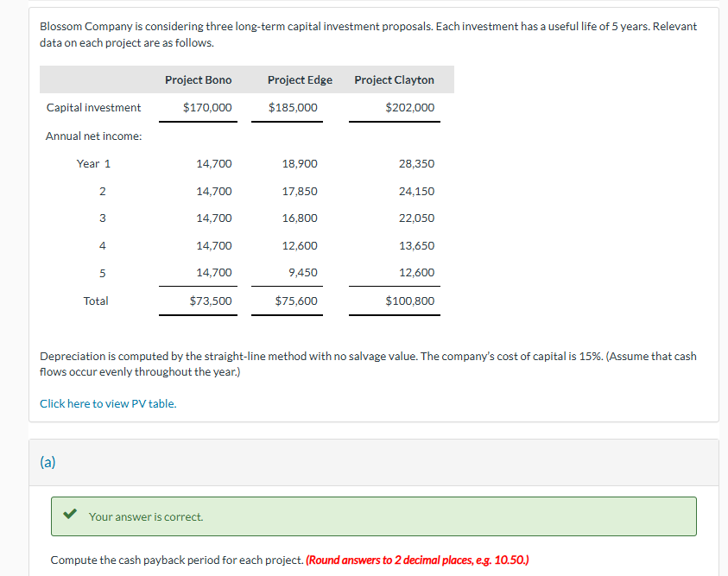
Task: Click the 'Project Bono' column header
Action: click(199, 79)
